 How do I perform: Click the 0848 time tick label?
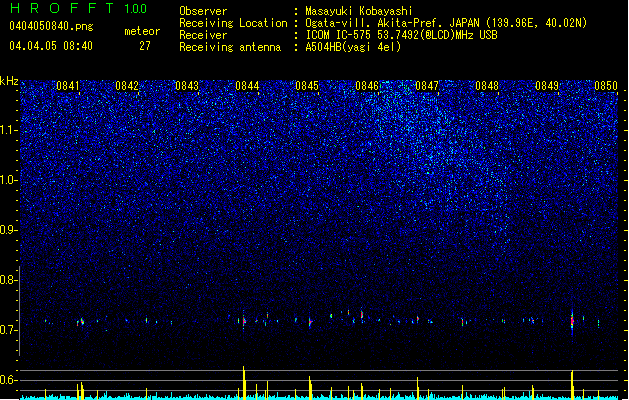click(487, 86)
